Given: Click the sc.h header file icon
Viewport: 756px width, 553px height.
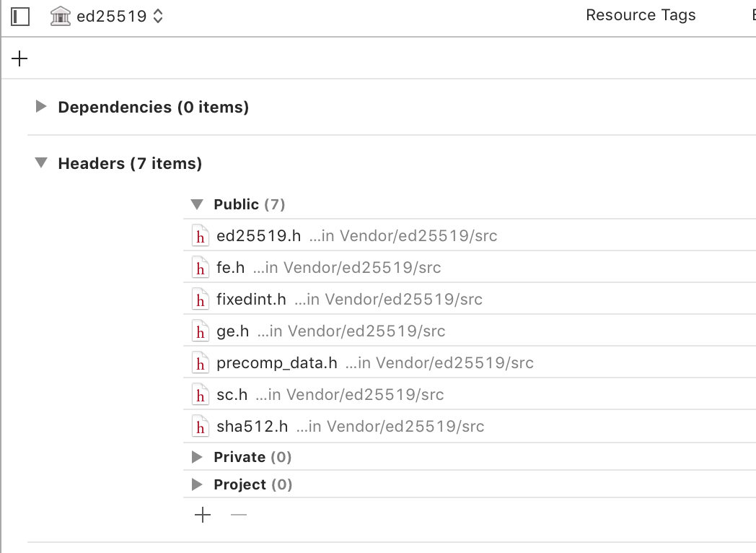Looking at the screenshot, I should click(x=201, y=395).
